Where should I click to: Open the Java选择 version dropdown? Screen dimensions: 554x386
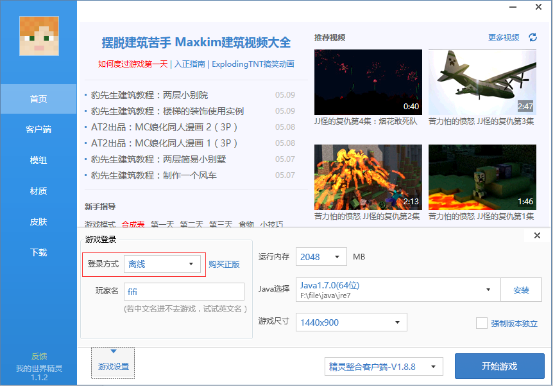click(398, 290)
